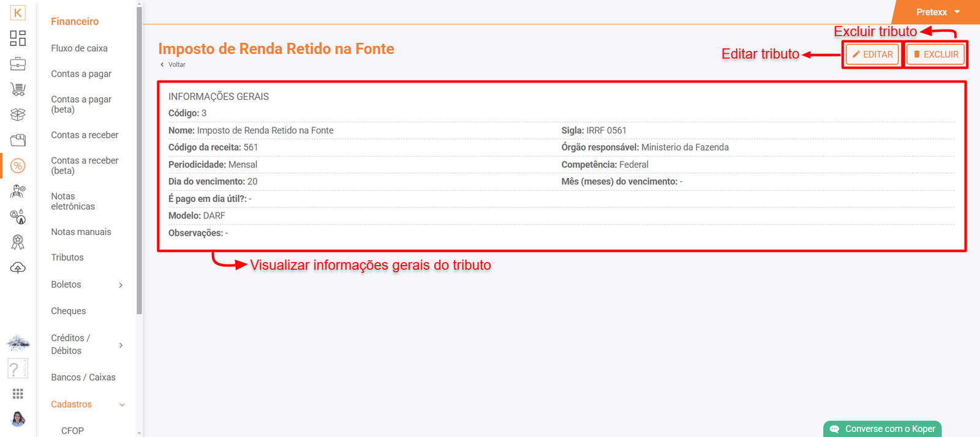Click the EDITAR button
The width and height of the screenshot is (980, 437).
click(872, 54)
